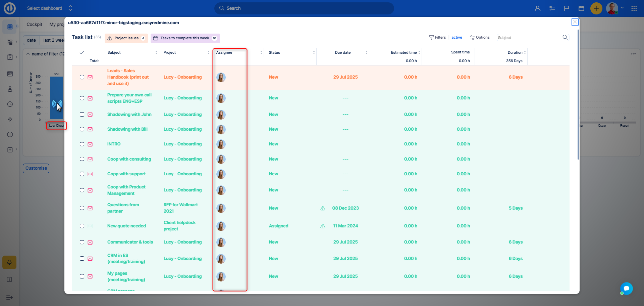Click the user profile icon in top bar
The width and height of the screenshot is (644, 306).
point(537,8)
